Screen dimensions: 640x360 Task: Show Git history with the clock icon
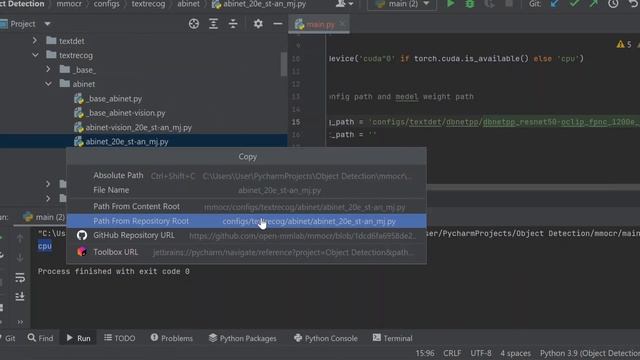pos(613,4)
